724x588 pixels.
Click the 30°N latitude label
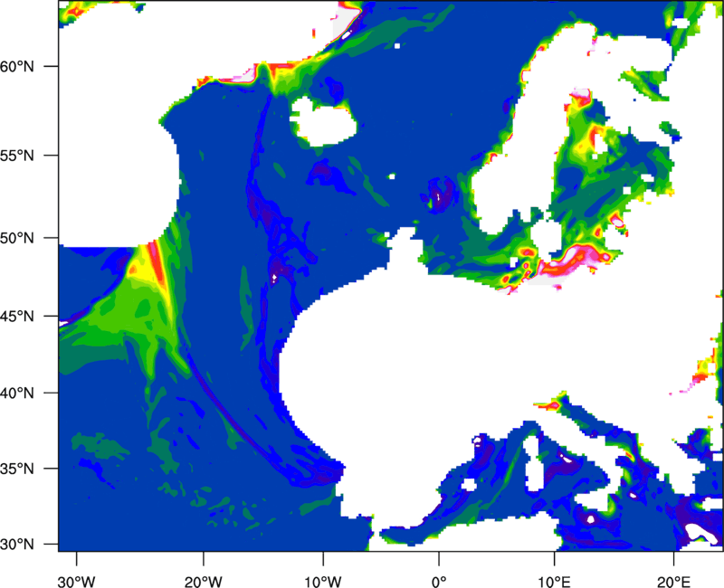17,545
